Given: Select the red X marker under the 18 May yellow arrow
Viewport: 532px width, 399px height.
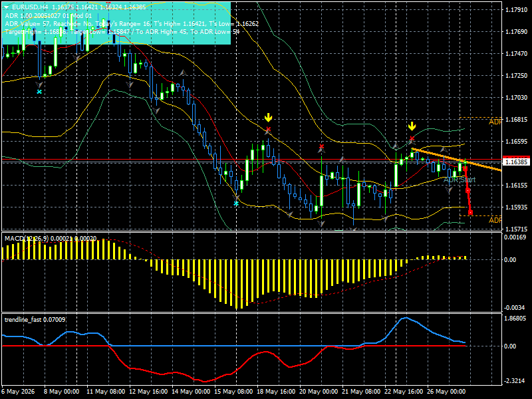Looking at the screenshot, I should [x=269, y=129].
